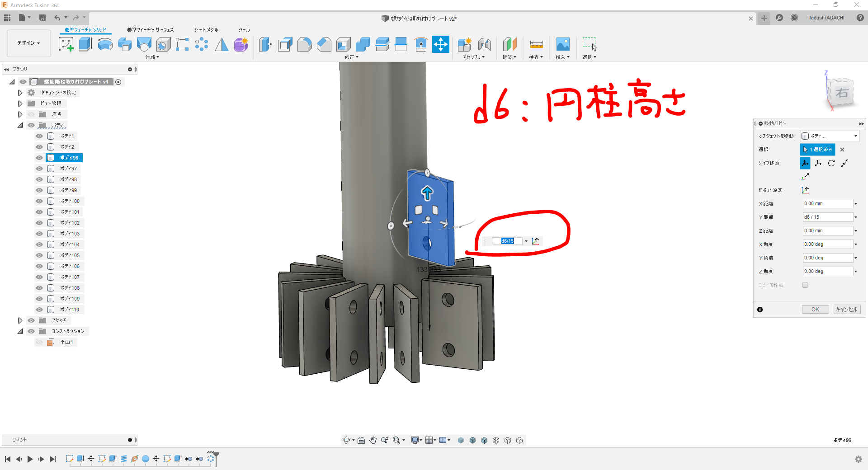Open the job status clock icon
The image size is (868, 470).
pos(794,18)
